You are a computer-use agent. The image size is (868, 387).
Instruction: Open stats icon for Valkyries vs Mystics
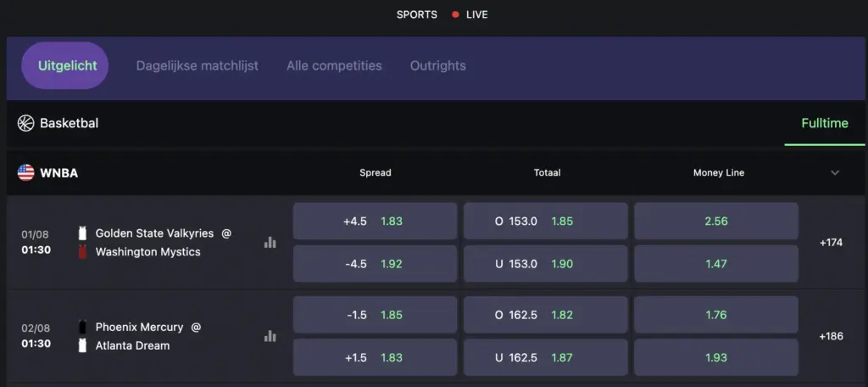coord(270,242)
